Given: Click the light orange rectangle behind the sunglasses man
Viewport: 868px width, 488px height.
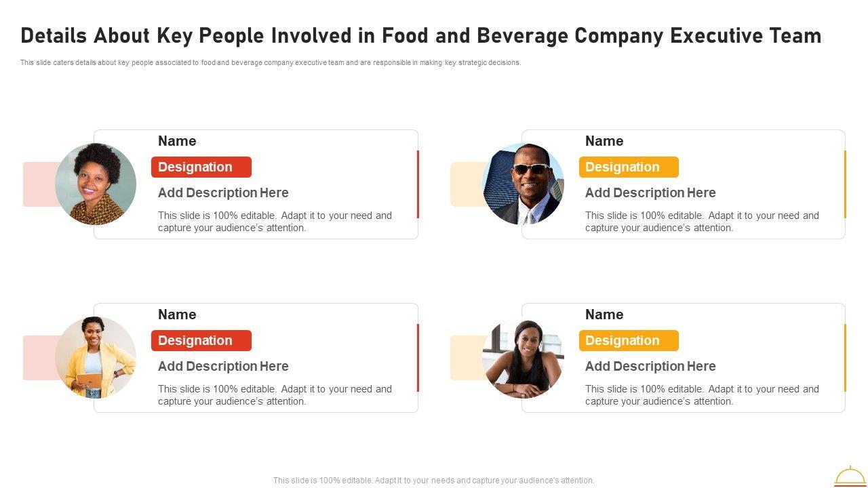Looking at the screenshot, I should coord(466,184).
